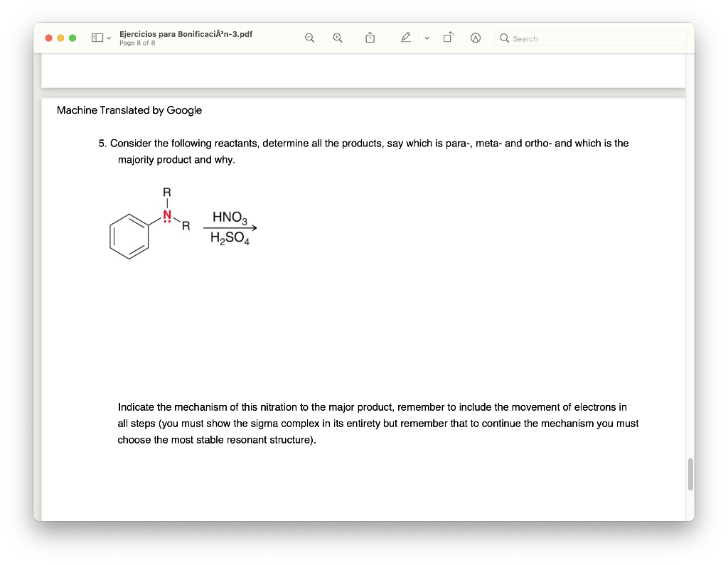The width and height of the screenshot is (728, 565).
Task: Toggle the green full-screen window button
Action: coord(72,38)
